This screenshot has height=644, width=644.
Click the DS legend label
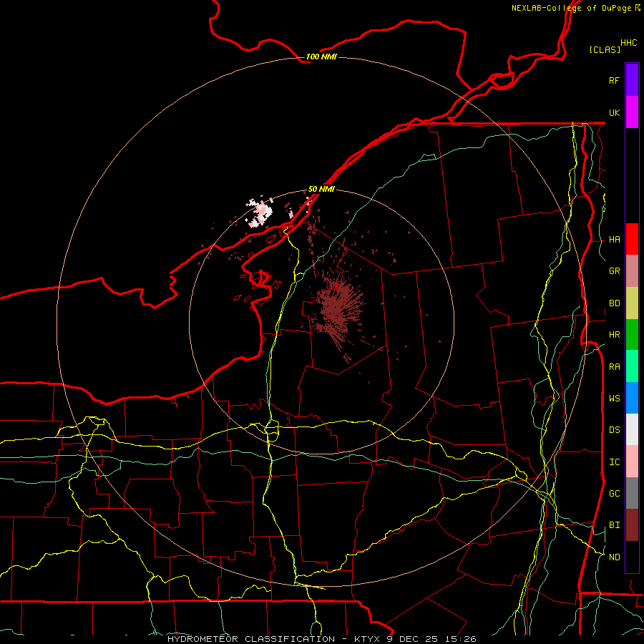click(614, 430)
